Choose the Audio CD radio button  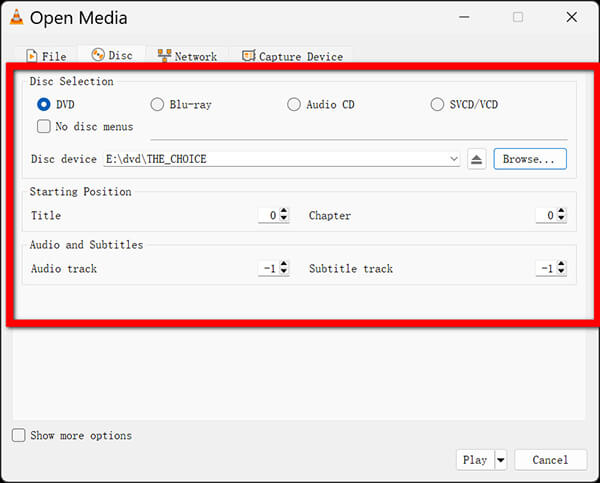point(294,104)
